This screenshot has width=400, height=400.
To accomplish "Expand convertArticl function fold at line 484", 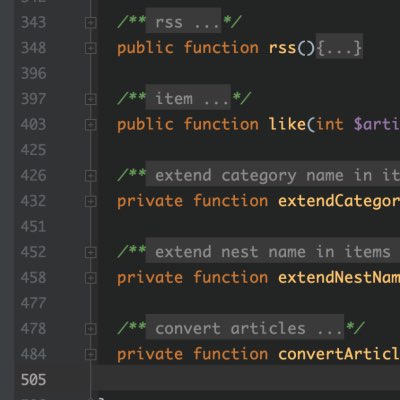I will coord(90,355).
